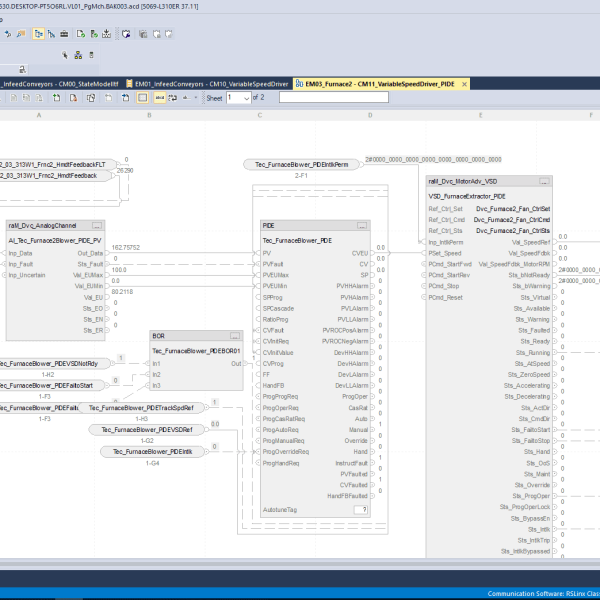Click the copy sheet icon

pos(91,98)
